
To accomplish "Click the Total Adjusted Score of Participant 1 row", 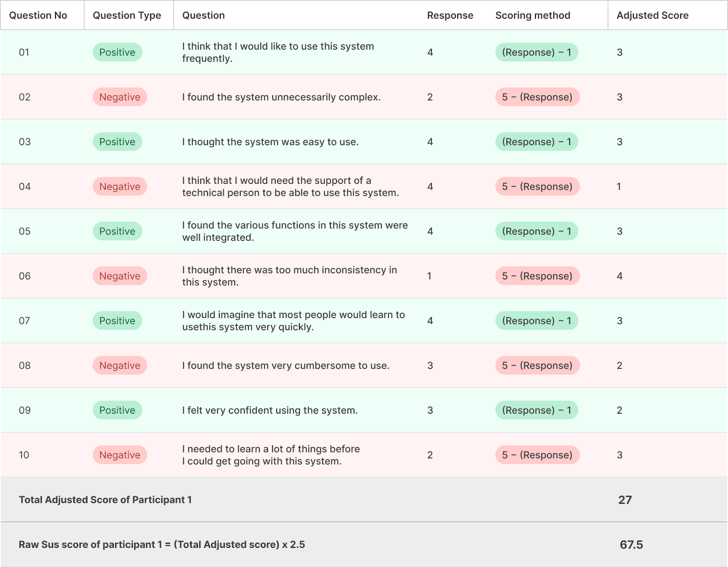I will pos(105,499).
